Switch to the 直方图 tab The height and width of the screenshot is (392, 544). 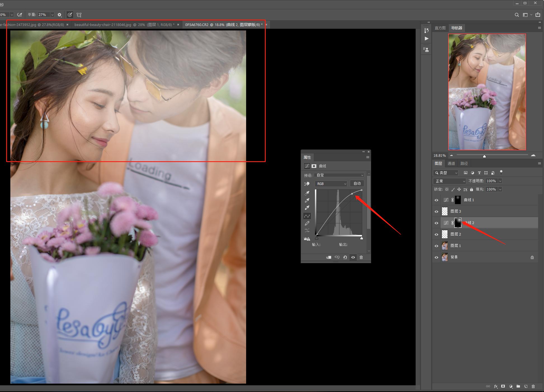pyautogui.click(x=440, y=28)
